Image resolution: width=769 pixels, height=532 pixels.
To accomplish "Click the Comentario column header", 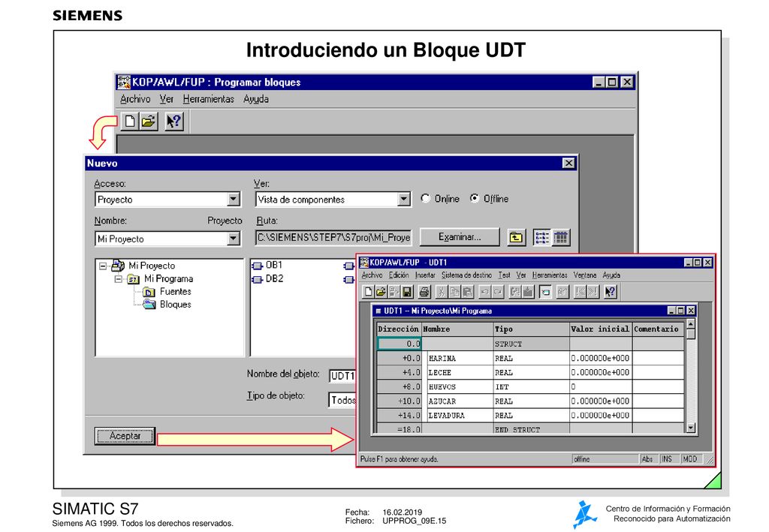I will [x=658, y=329].
